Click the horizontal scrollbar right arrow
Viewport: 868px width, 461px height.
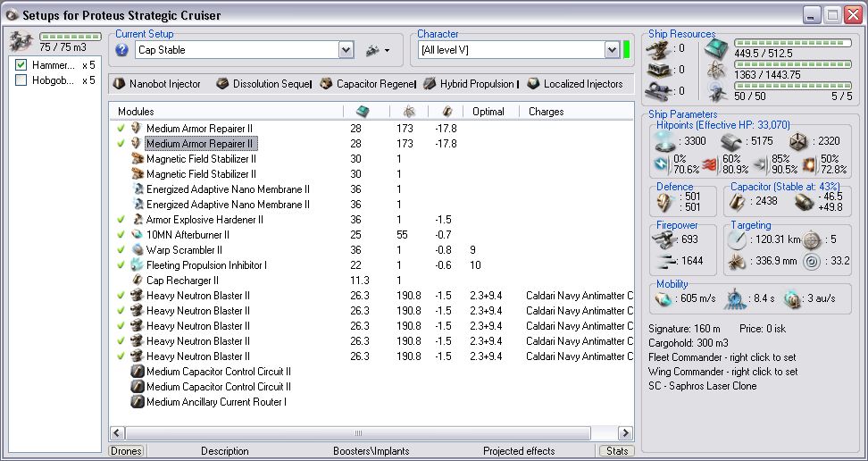tap(625, 432)
